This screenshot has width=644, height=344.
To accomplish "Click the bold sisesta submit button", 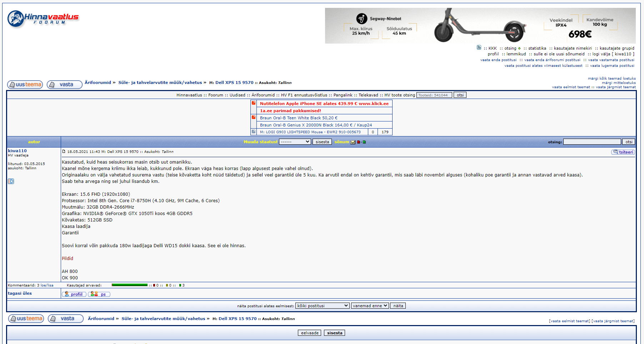I will click(335, 333).
